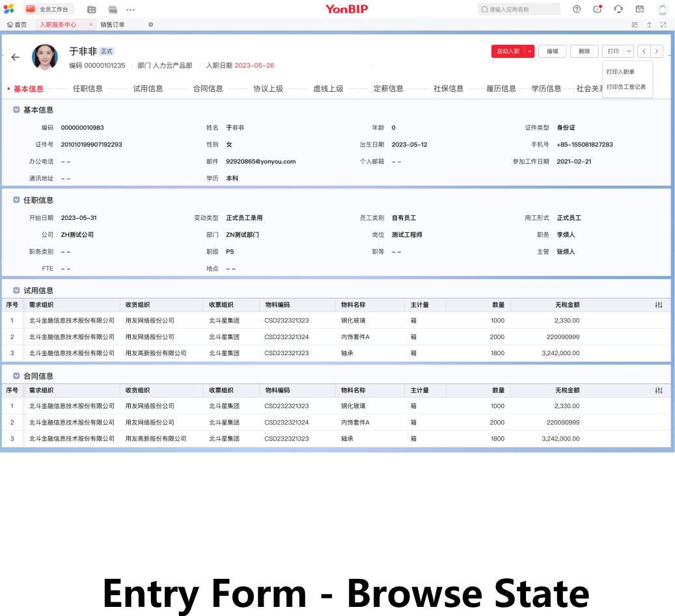The width and height of the screenshot is (675, 616).
Task: Click 3,242,000.00 amount in 试用信息 table
Action: 560,353
